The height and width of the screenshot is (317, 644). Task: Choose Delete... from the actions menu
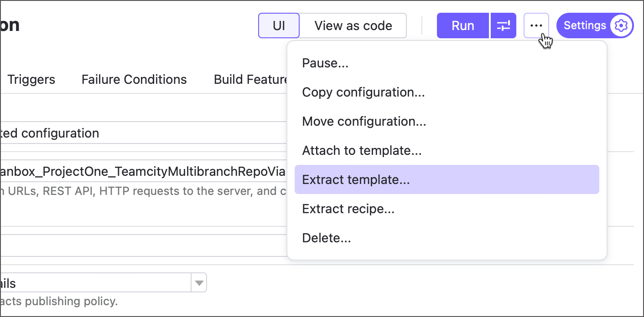pos(327,238)
